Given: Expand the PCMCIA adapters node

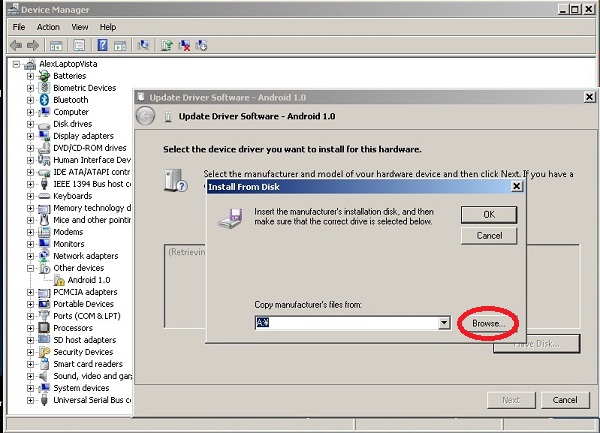Looking at the screenshot, I should [x=30, y=292].
